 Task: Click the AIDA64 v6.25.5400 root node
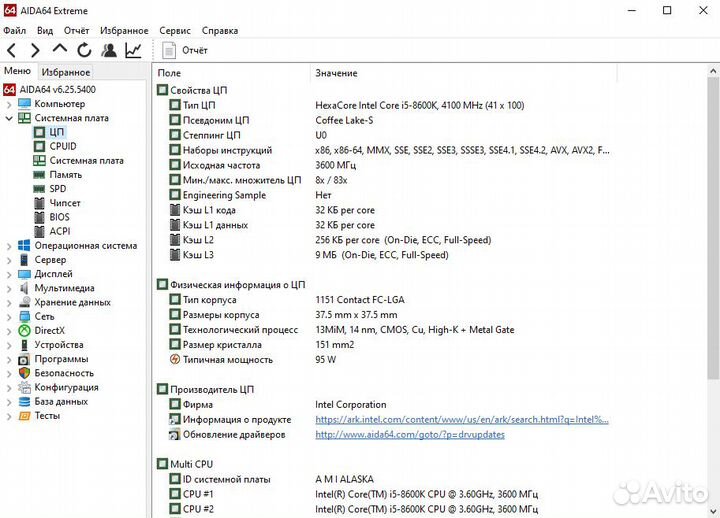[50, 90]
